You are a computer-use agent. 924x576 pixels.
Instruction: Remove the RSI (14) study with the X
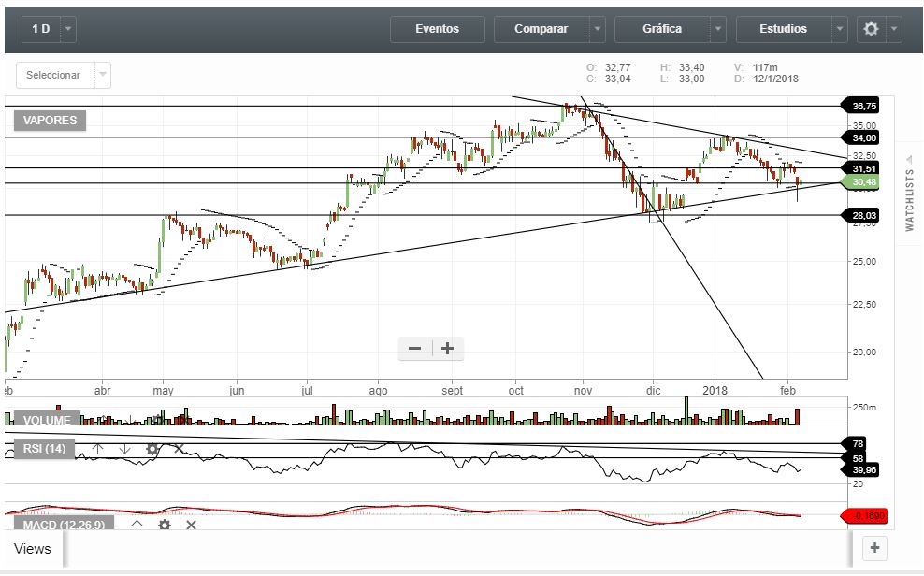coord(179,450)
